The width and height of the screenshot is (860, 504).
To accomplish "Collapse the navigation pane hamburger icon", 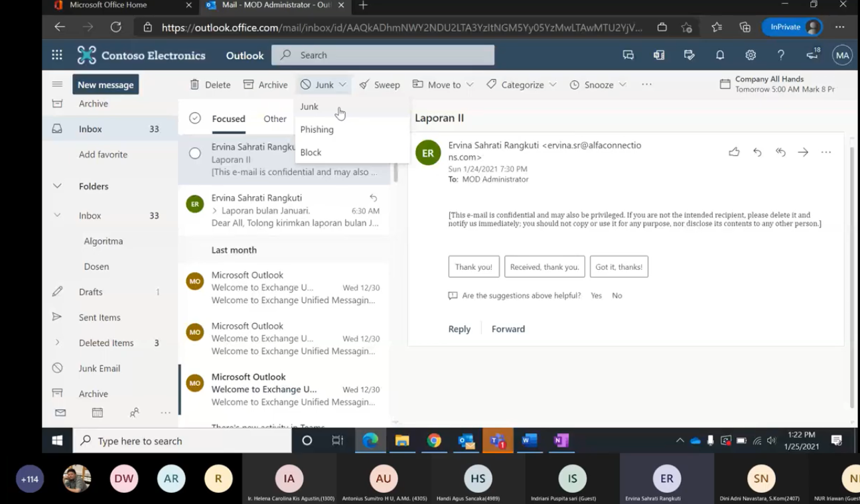I will coord(57,84).
